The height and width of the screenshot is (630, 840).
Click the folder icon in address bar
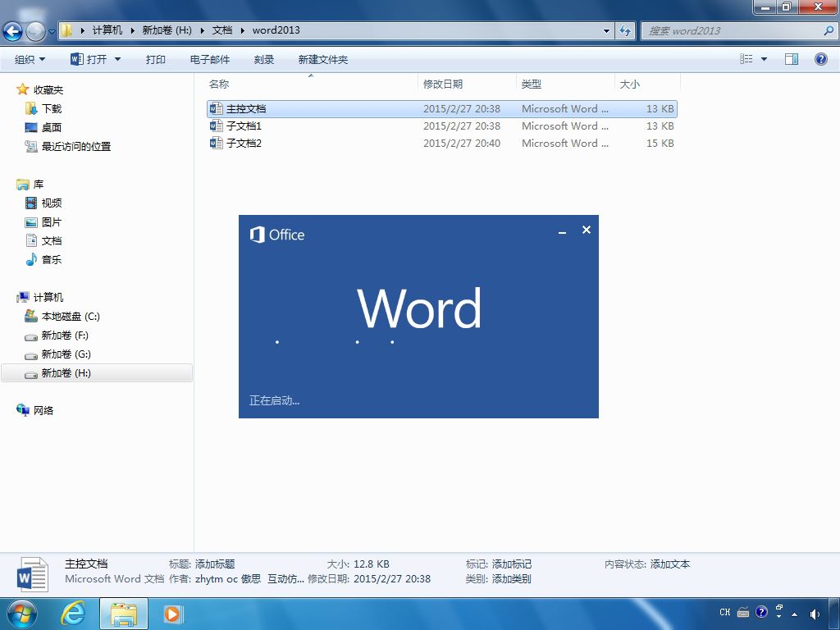click(x=66, y=30)
